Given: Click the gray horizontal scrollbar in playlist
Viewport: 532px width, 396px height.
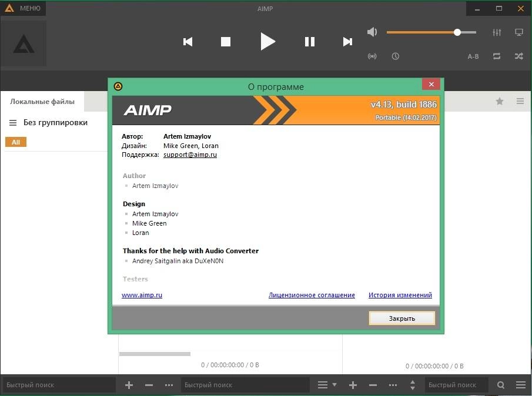Looking at the screenshot, I should click(155, 354).
